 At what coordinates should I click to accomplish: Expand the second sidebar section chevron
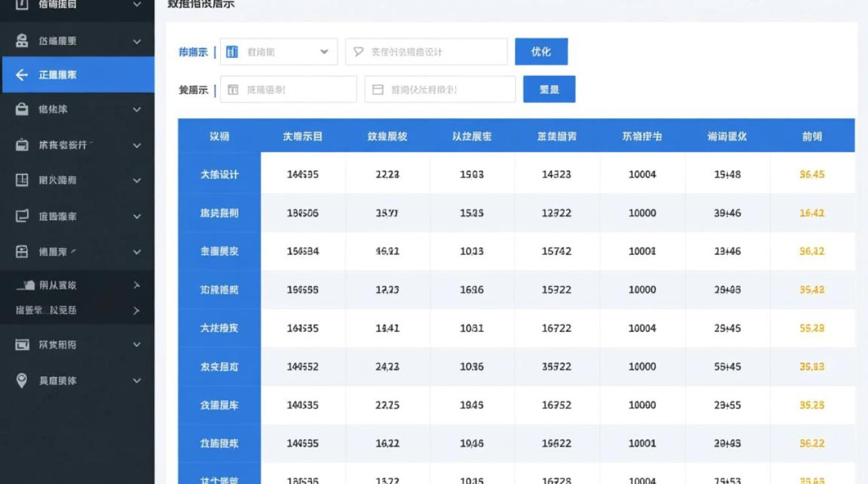pyautogui.click(x=136, y=40)
